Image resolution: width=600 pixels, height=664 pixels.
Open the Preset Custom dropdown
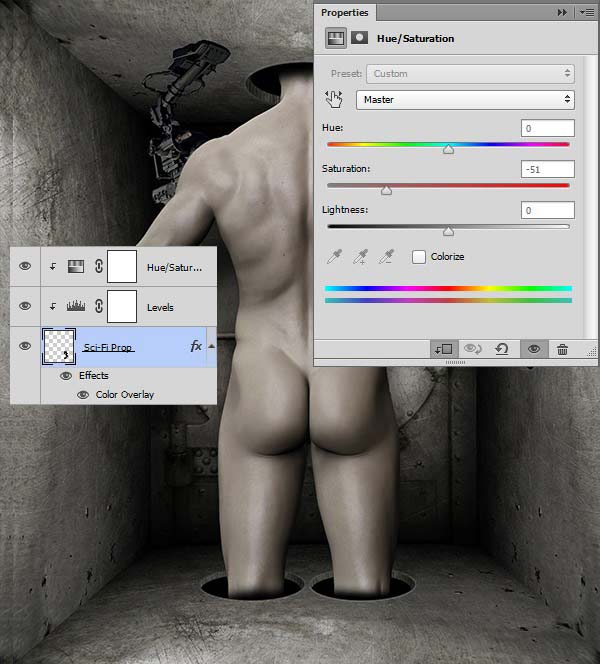point(470,74)
